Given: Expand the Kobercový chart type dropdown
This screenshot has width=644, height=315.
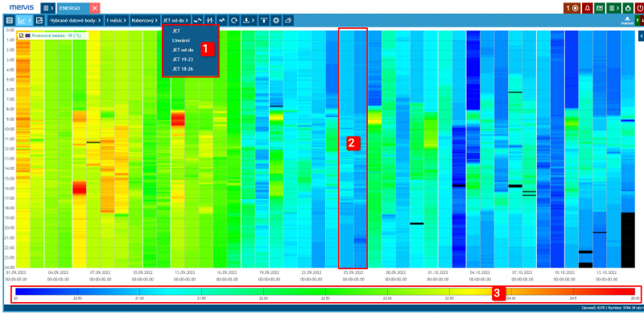Looking at the screenshot, I should click(145, 20).
